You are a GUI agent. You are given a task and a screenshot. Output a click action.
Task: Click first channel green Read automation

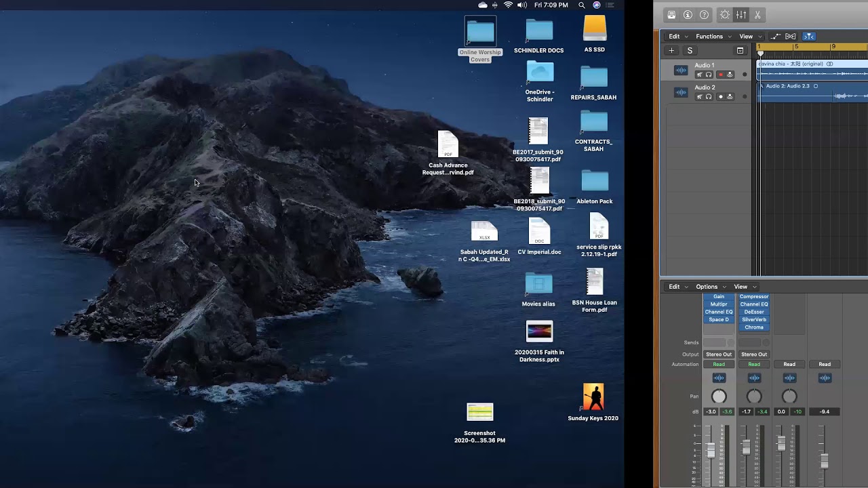point(719,365)
